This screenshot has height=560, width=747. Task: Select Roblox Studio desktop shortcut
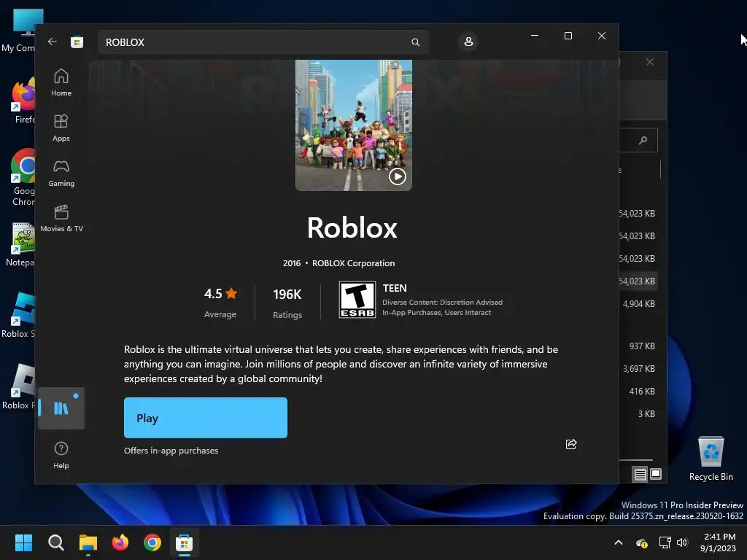tap(18, 316)
